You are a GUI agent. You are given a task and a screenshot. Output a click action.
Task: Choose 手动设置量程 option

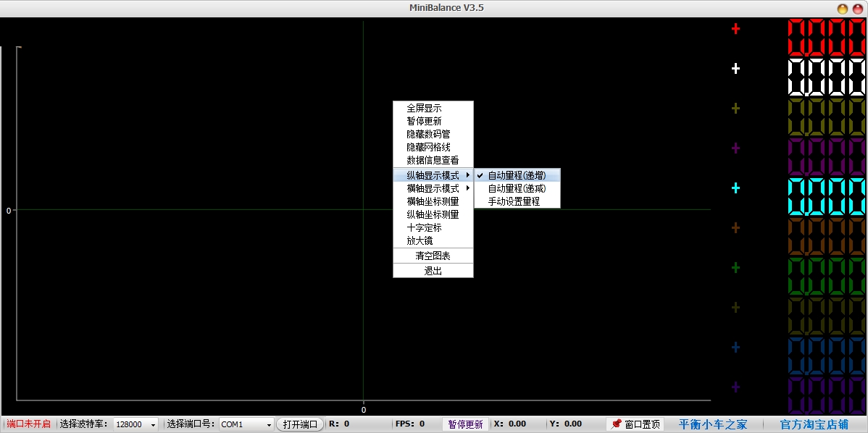pyautogui.click(x=517, y=202)
